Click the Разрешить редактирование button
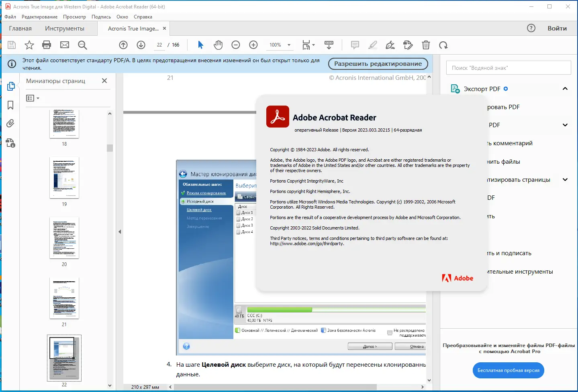Viewport: 578px width, 392px height. [378, 64]
